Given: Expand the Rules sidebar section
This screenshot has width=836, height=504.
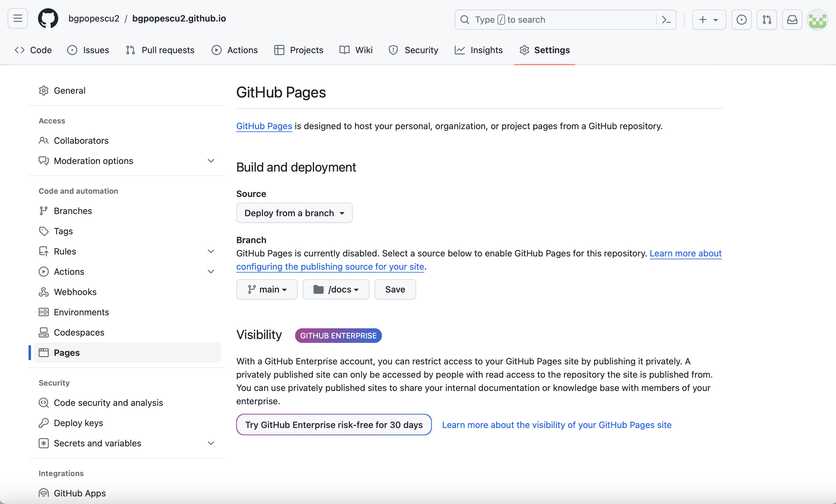Looking at the screenshot, I should 211,251.
